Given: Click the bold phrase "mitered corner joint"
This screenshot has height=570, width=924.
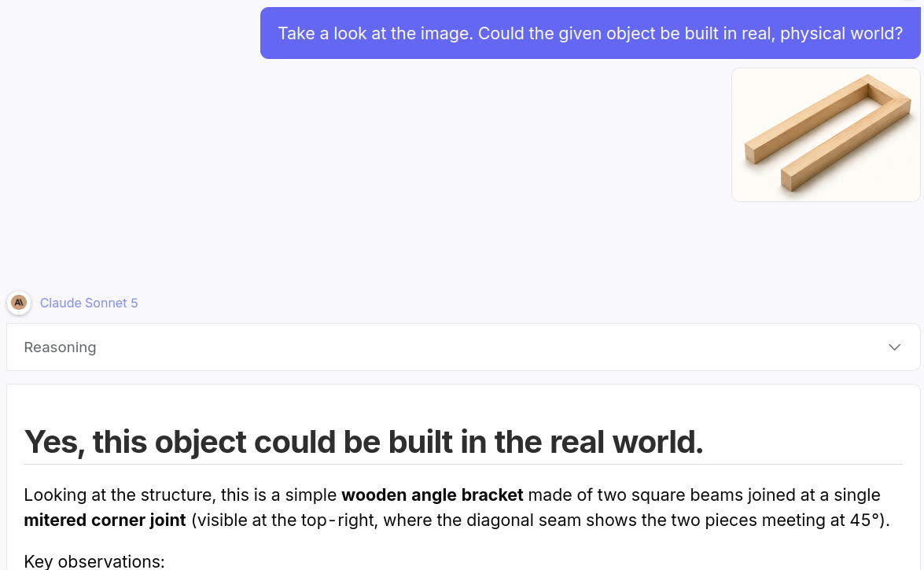Looking at the screenshot, I should (x=105, y=520).
